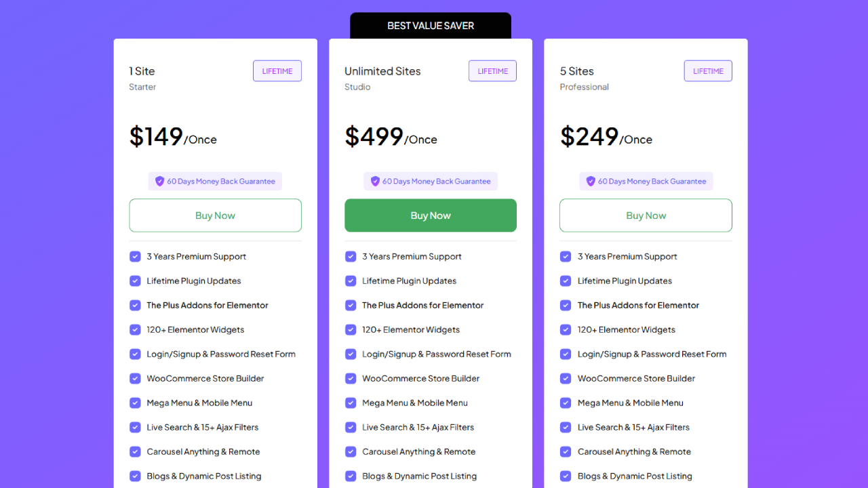
Task: Click checkmark icon for Lifetime Plugin Updates in Studio
Action: 351,281
